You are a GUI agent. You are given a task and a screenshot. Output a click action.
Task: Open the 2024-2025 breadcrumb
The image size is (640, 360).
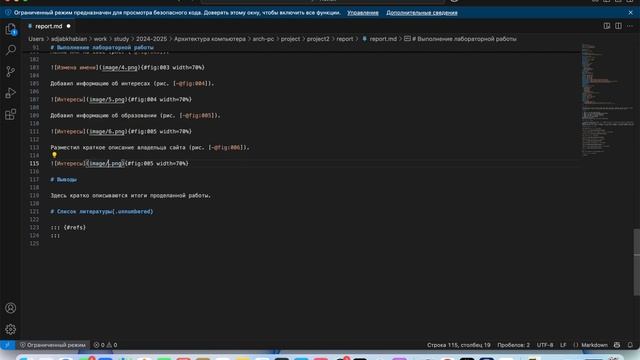151,39
